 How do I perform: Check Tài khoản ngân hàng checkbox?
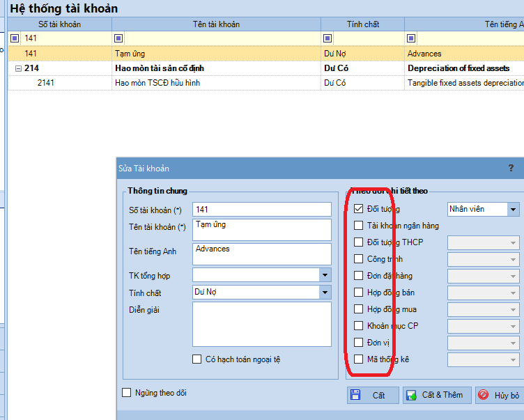[x=358, y=226]
